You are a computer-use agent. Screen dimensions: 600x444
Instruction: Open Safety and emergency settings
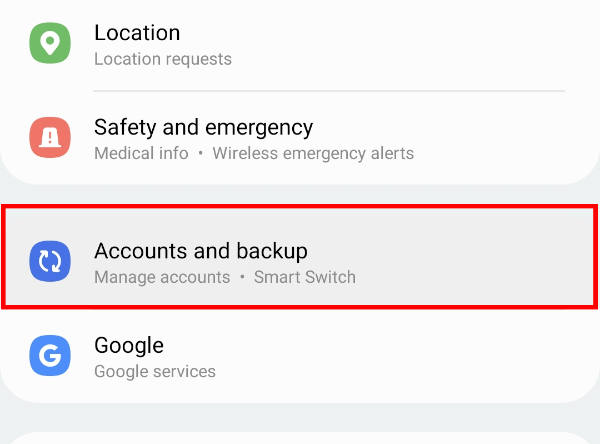pyautogui.click(x=203, y=127)
